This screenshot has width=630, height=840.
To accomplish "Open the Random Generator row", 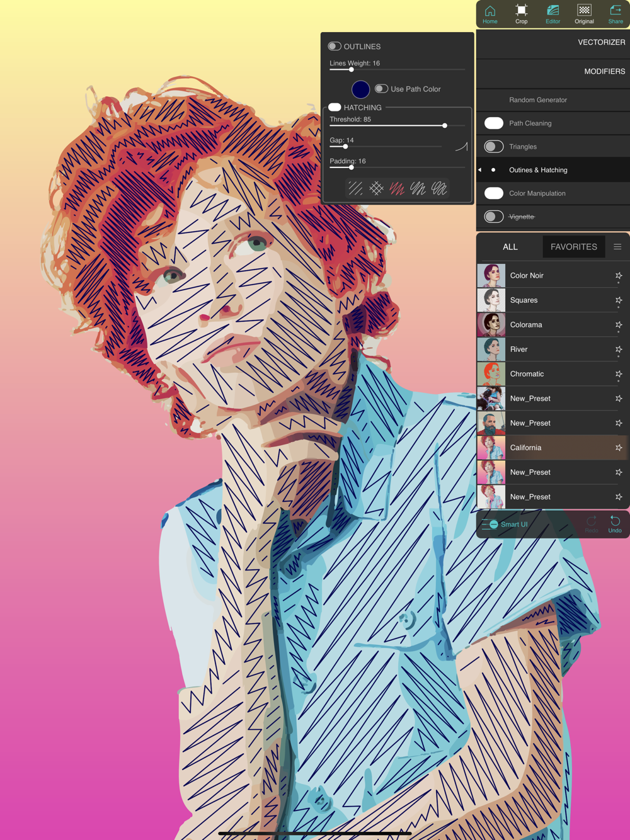I will click(x=553, y=100).
